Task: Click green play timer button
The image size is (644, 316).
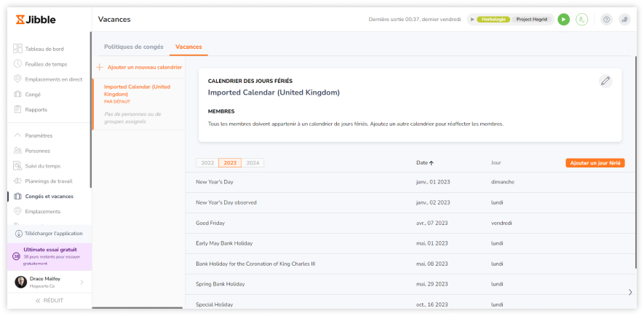Action: point(563,20)
